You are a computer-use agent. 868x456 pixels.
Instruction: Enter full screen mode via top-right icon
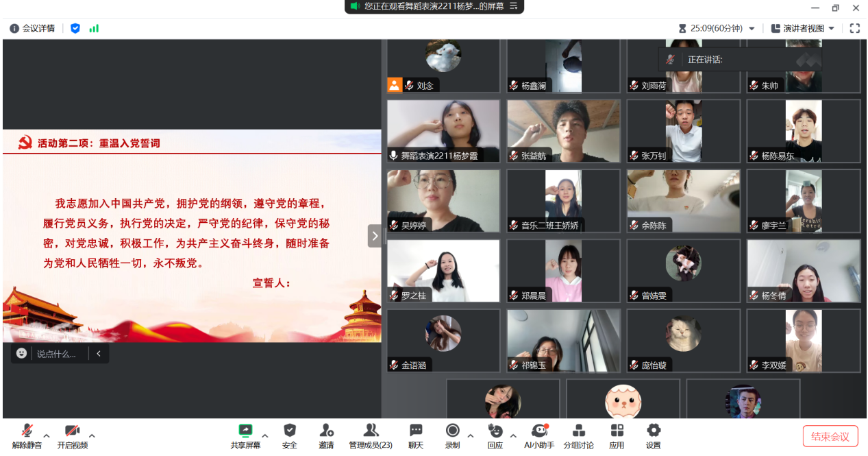854,28
